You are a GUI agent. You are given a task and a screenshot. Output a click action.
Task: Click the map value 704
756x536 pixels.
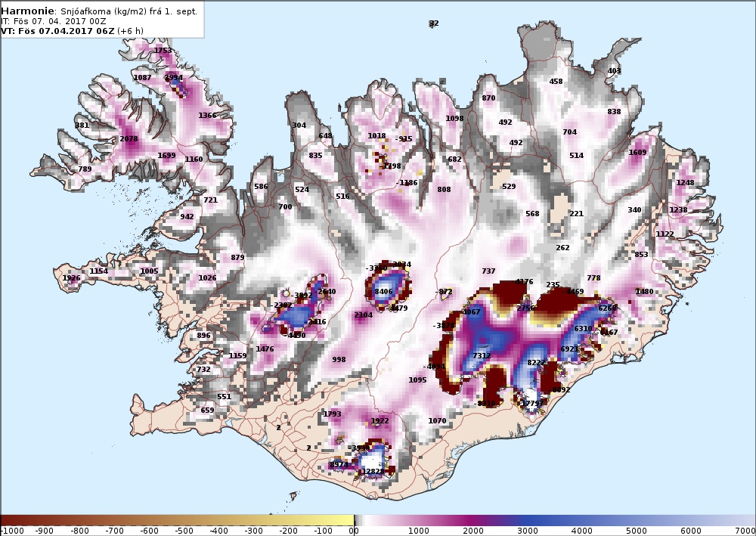(x=570, y=132)
